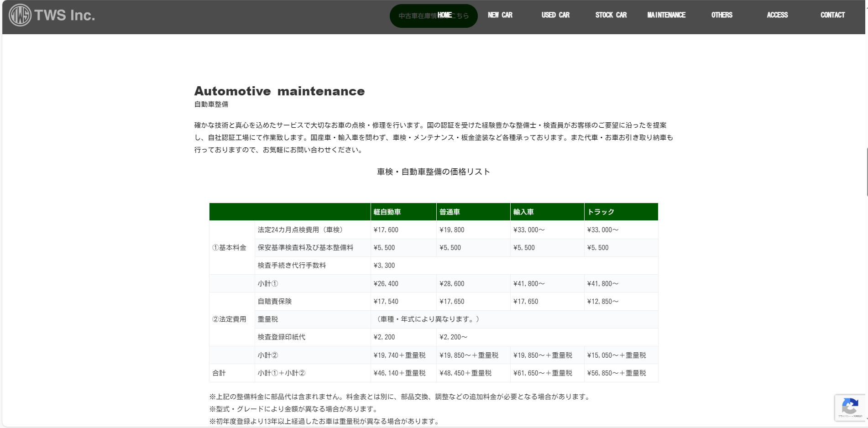Click 保安基準検査料及び基本整備料 cell

[313, 248]
